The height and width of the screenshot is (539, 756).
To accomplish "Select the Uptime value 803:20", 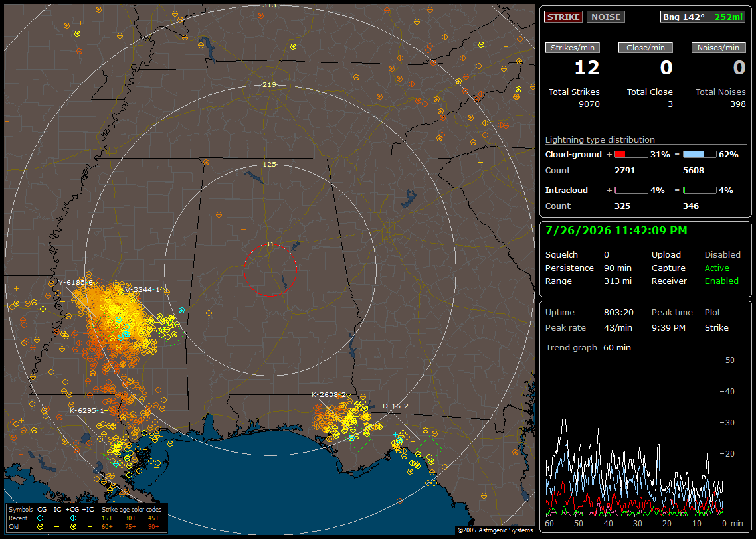I will 618,313.
